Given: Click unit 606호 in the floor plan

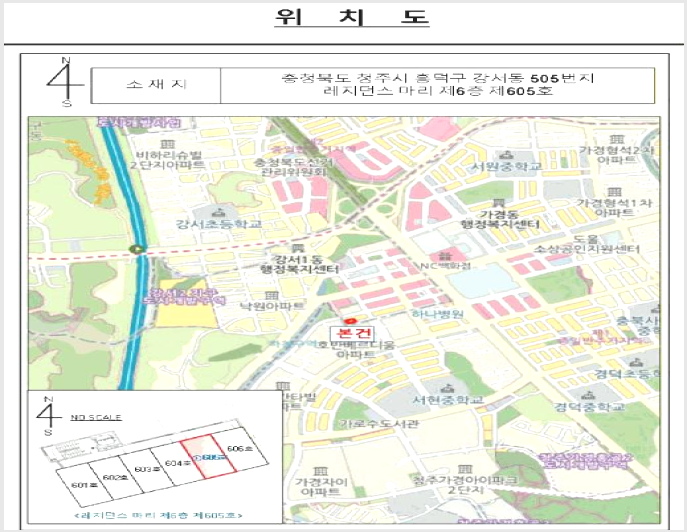Looking at the screenshot, I should 240,449.
